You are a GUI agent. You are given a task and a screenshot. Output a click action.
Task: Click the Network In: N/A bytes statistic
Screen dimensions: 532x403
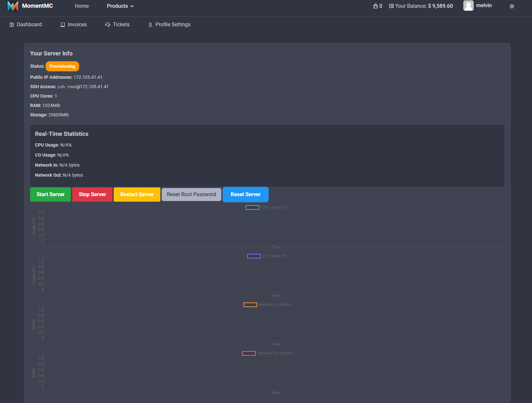[57, 165]
